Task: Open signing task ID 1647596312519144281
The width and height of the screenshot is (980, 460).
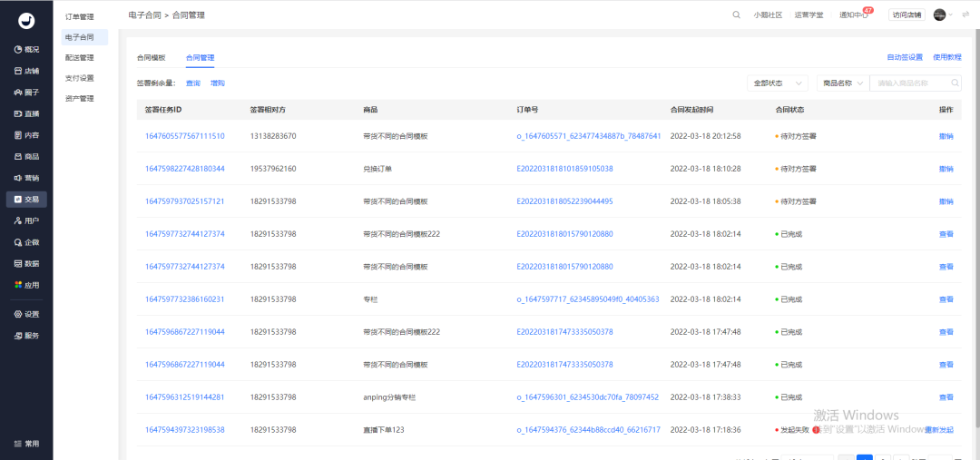Action: (x=185, y=396)
